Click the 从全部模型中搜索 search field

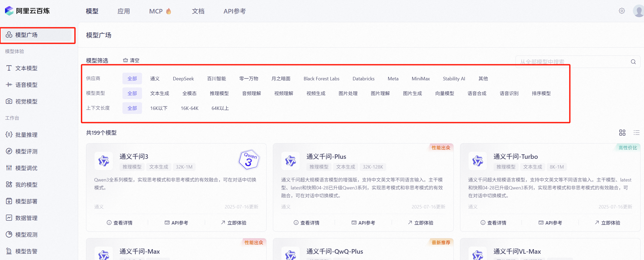578,62
